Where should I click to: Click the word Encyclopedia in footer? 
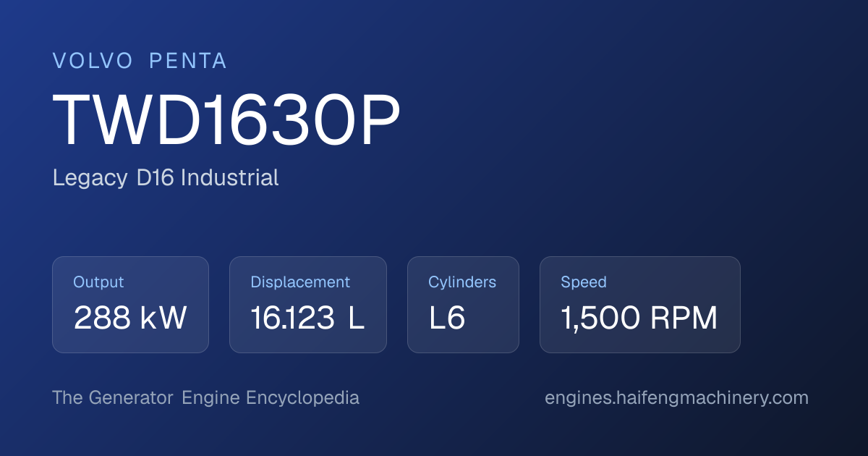(x=302, y=398)
